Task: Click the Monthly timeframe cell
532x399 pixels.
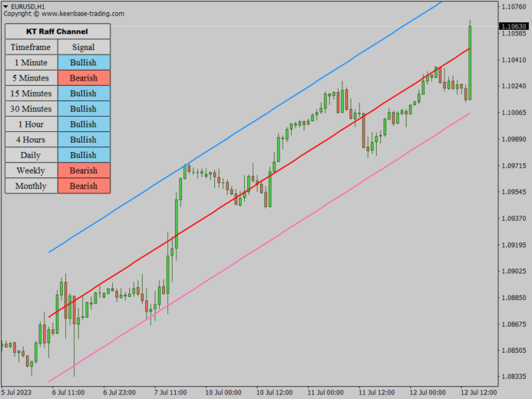Action: 31,186
